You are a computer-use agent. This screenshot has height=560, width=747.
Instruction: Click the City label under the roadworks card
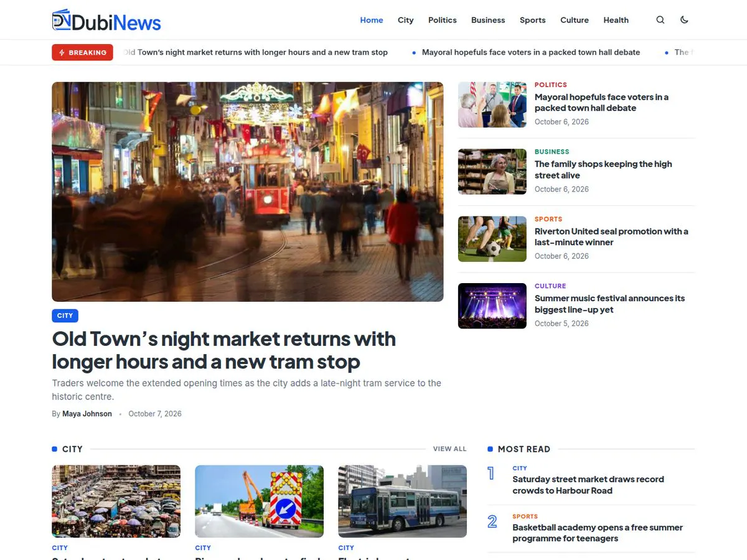pyautogui.click(x=203, y=548)
